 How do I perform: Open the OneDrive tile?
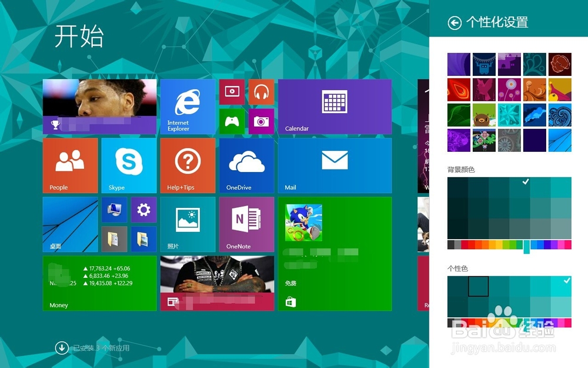pos(246,165)
